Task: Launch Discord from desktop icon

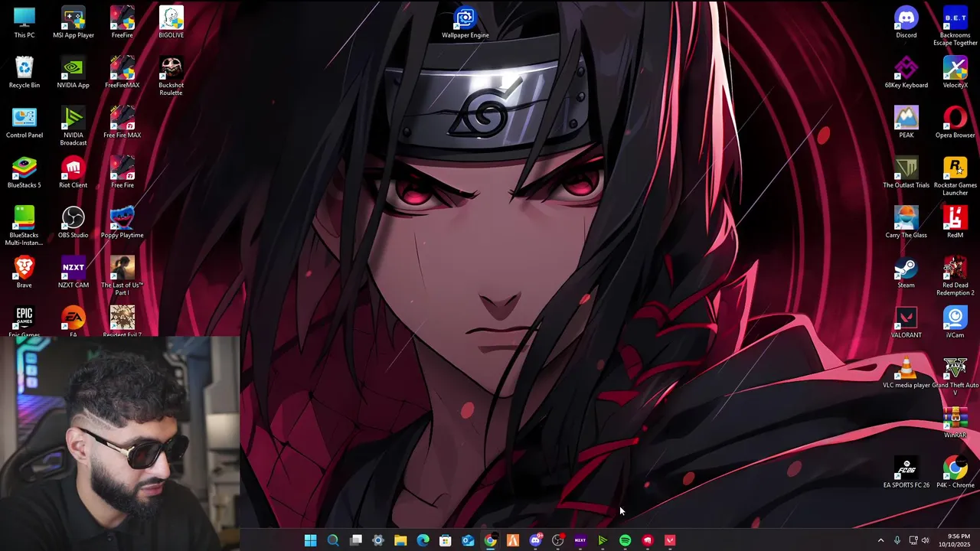Action: coord(906,22)
